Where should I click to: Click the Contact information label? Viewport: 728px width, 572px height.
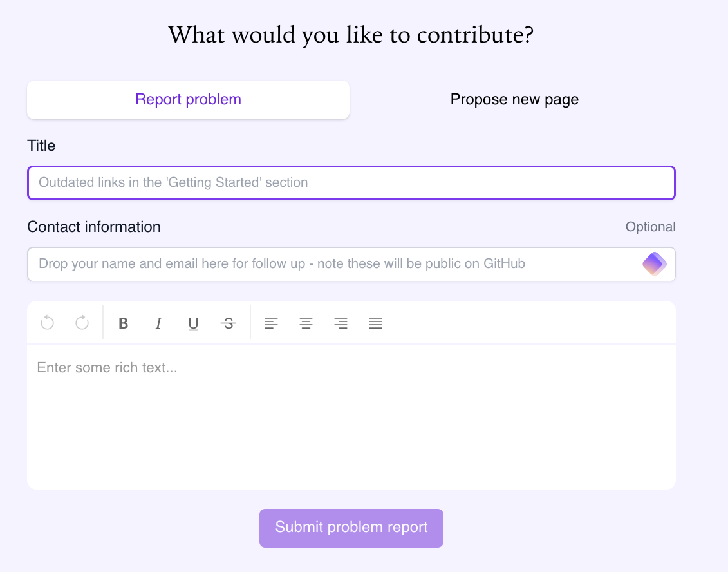coord(94,227)
